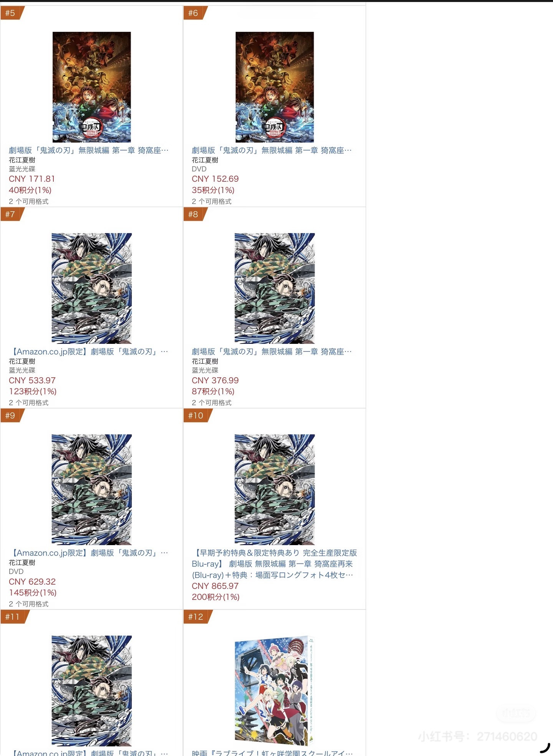
Task: Click the CNY 533.97 price on item #7
Action: (x=32, y=380)
